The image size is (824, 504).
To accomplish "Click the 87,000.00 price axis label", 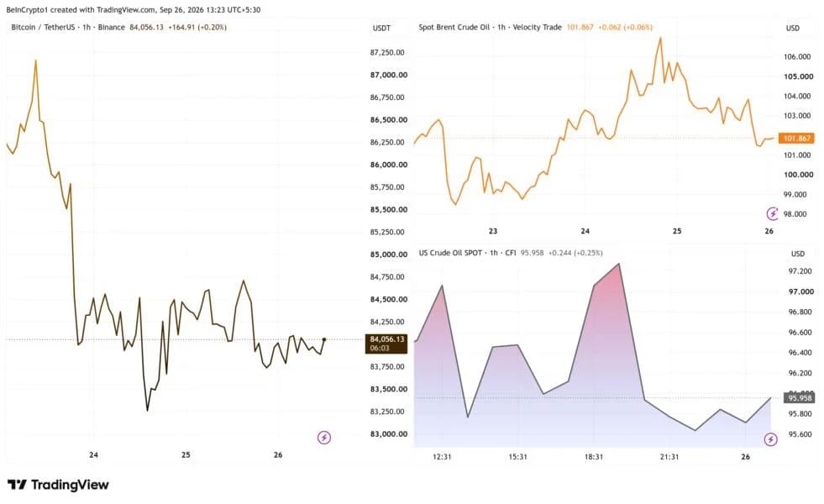I will tap(388, 75).
